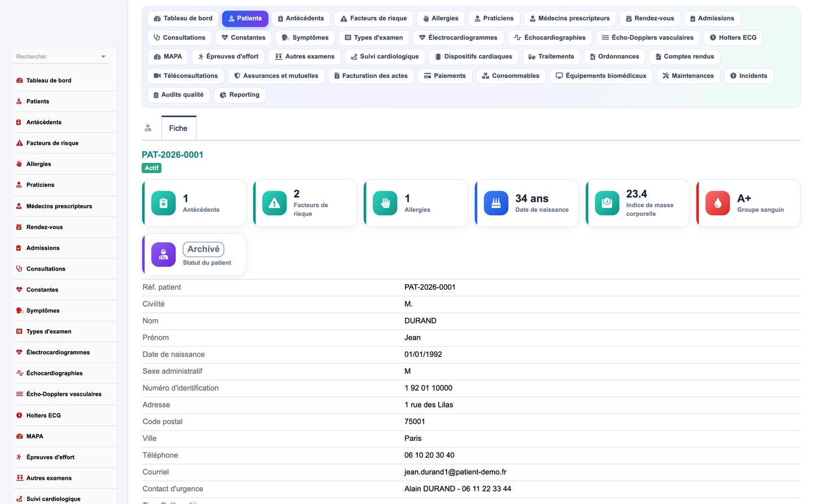Switch to the Fiche tab

[x=178, y=128]
